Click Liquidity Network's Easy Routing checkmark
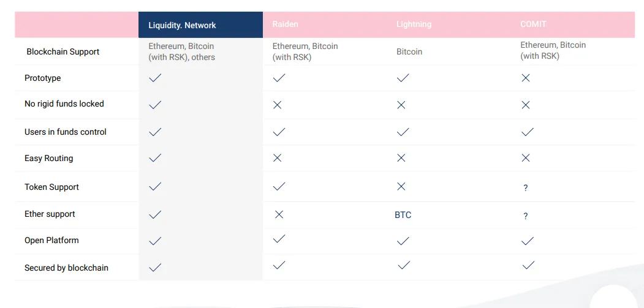 [x=155, y=158]
